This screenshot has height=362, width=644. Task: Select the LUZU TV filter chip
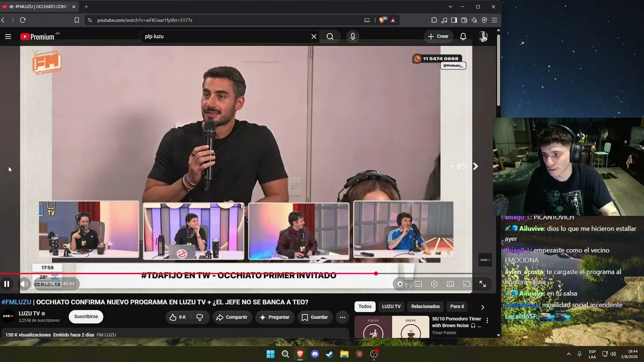click(x=391, y=307)
